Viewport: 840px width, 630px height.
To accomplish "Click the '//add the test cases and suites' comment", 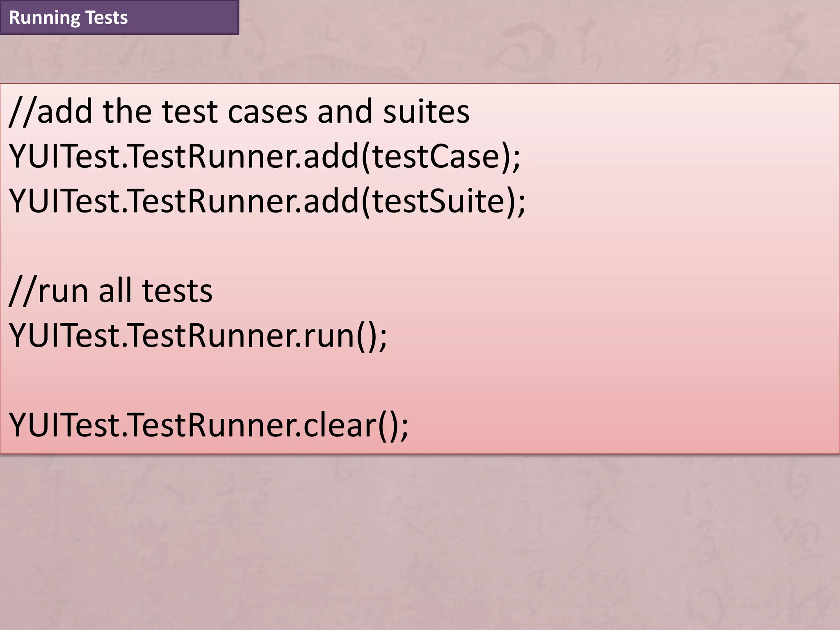I will [240, 112].
